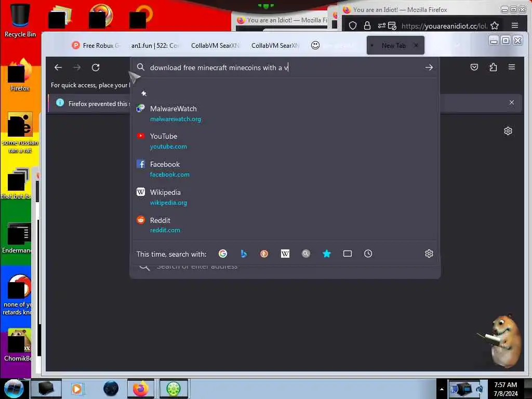Select the Enderman desktop icon

[x=17, y=238]
